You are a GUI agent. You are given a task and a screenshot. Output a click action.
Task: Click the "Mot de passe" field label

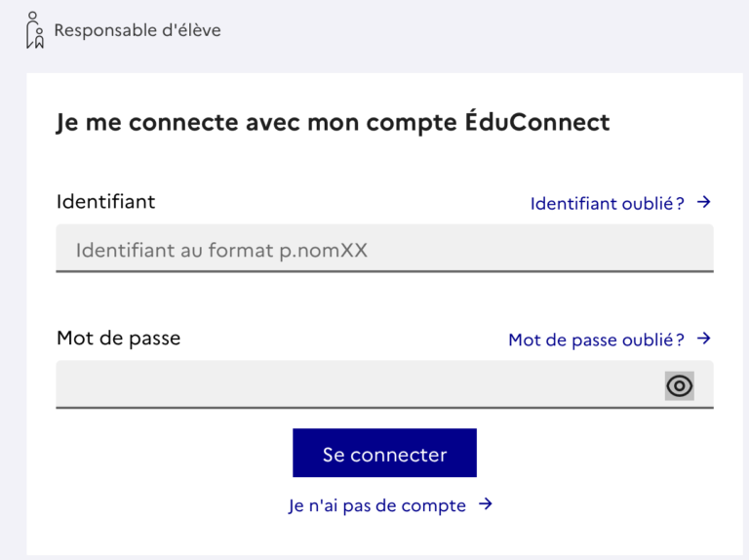pos(118,339)
